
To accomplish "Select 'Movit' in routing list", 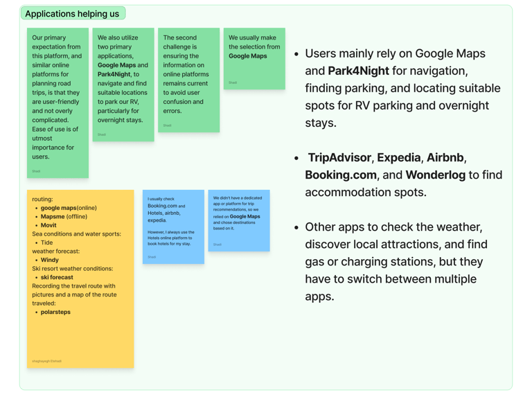I will [48, 225].
